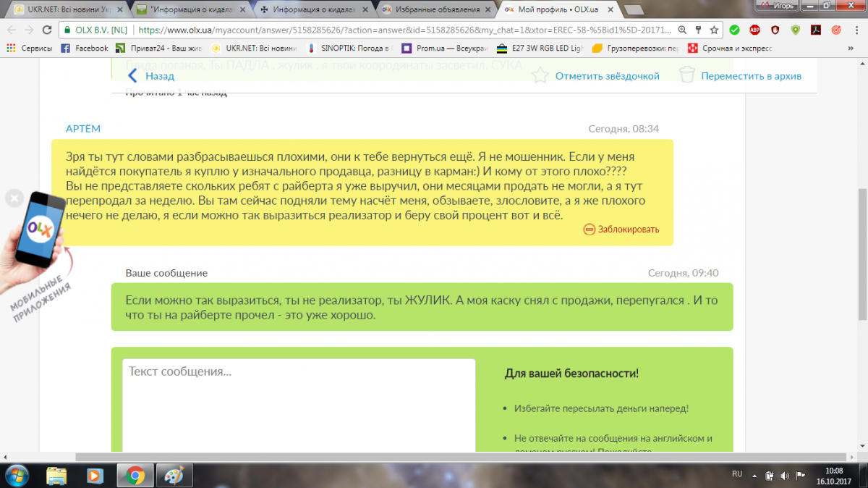
Task: Open the Adblock Plus ABP extension
Action: tap(755, 30)
